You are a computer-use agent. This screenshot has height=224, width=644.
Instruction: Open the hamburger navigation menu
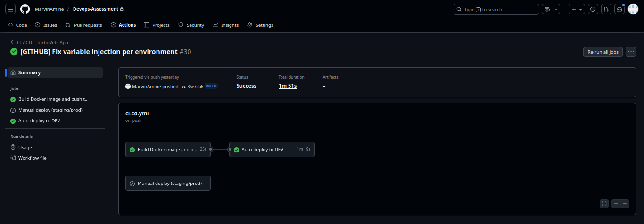tap(11, 9)
